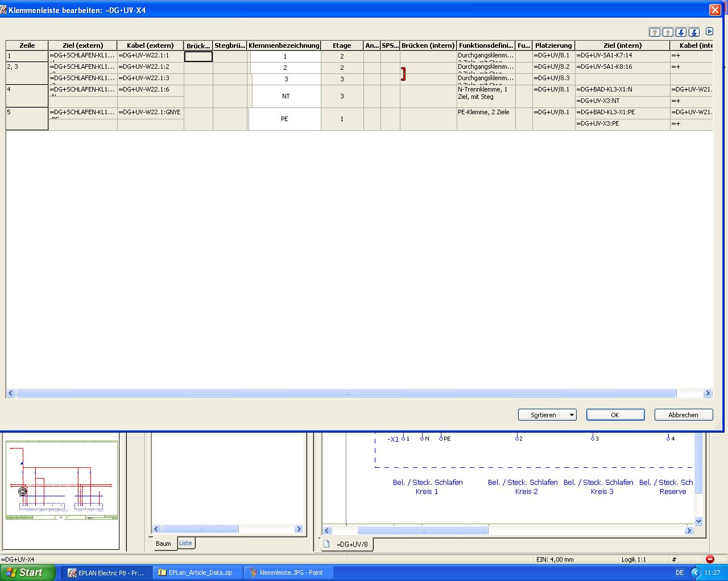Open the Sortieren dropdown button
728x581 pixels.
547,415
